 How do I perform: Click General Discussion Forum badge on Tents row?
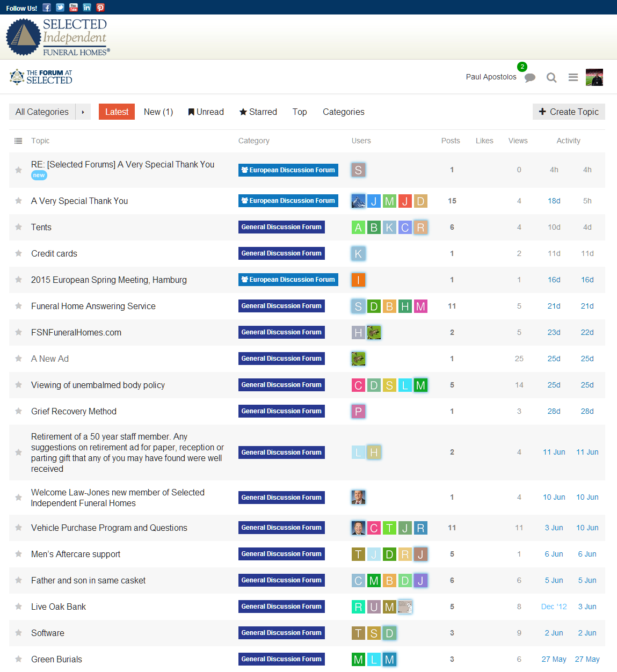point(281,227)
